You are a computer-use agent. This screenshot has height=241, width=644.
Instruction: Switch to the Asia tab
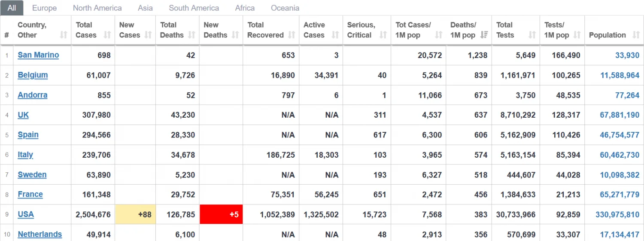(x=146, y=8)
